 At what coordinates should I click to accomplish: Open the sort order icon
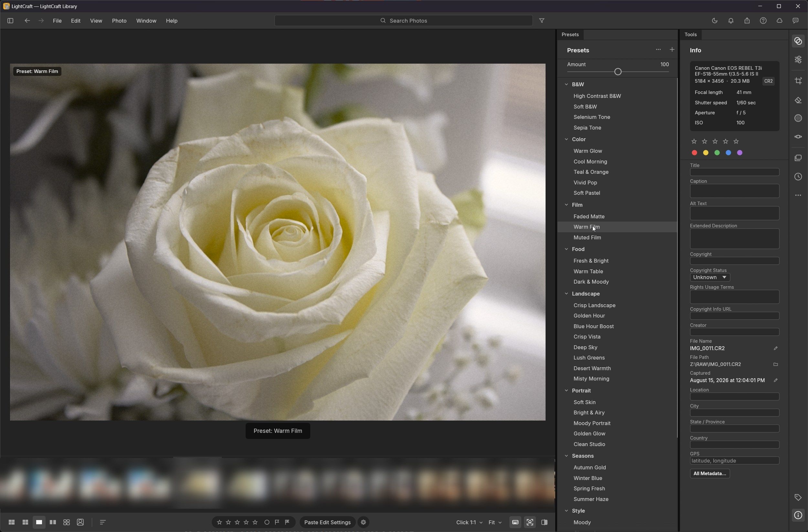(103, 522)
